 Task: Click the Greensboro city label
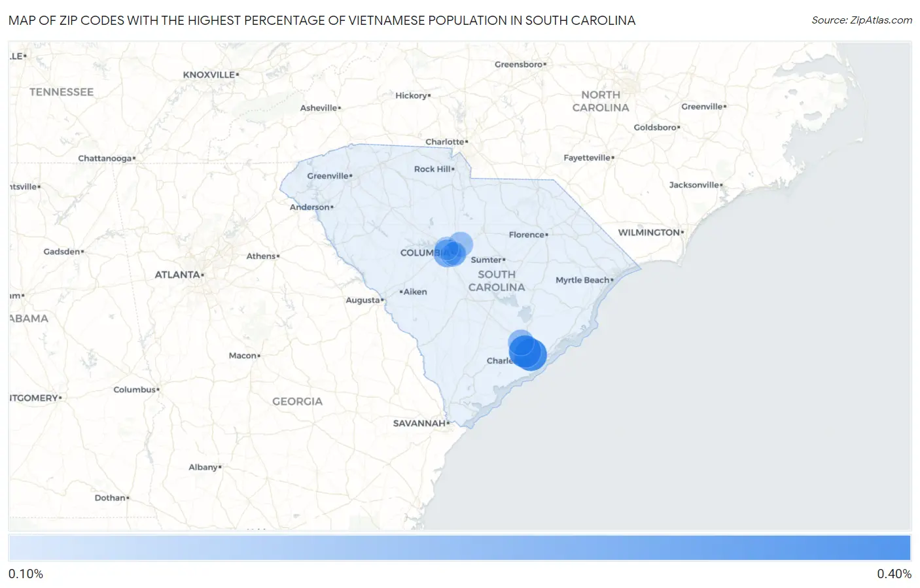[519, 65]
